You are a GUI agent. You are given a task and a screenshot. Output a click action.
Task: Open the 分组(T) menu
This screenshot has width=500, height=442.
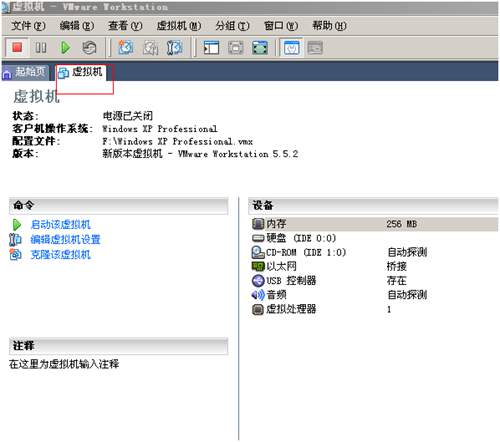tap(232, 26)
